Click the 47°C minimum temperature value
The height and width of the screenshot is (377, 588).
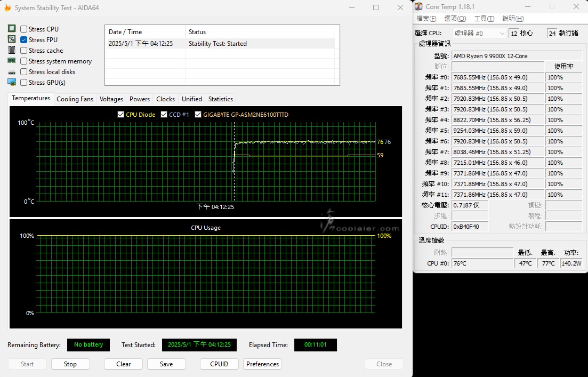coord(526,263)
